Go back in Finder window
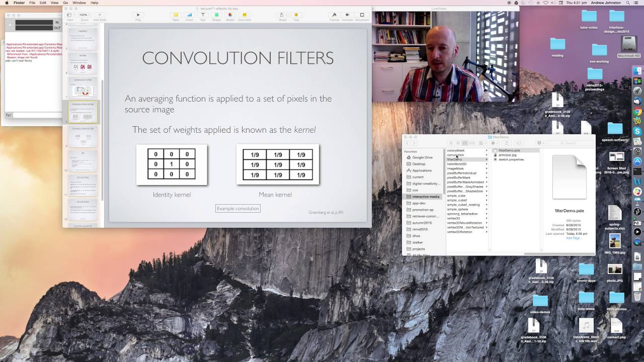The width and height of the screenshot is (644, 362). click(x=408, y=143)
